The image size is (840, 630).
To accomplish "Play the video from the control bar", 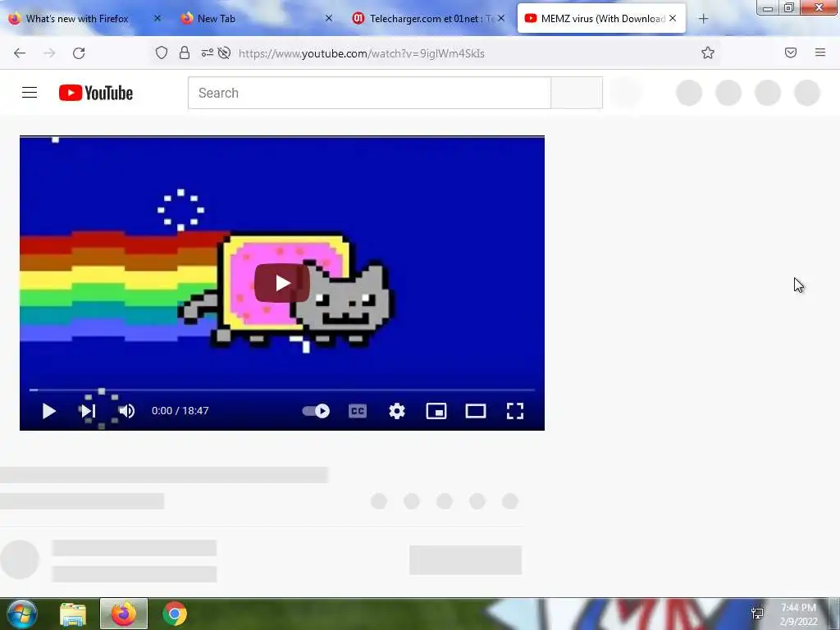I will tap(48, 411).
